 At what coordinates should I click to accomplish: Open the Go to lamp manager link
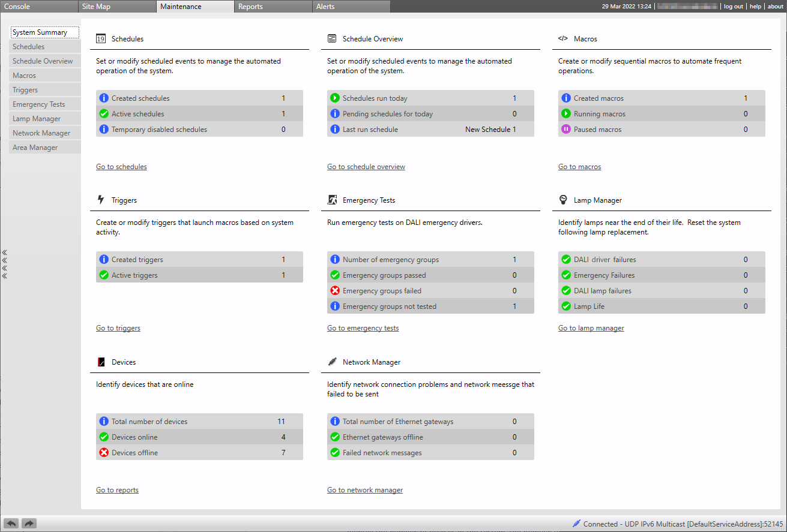[x=591, y=328]
